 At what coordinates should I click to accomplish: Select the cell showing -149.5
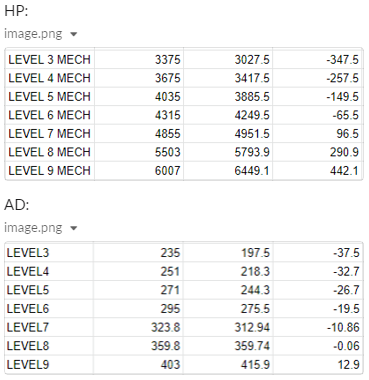pyautogui.click(x=317, y=97)
